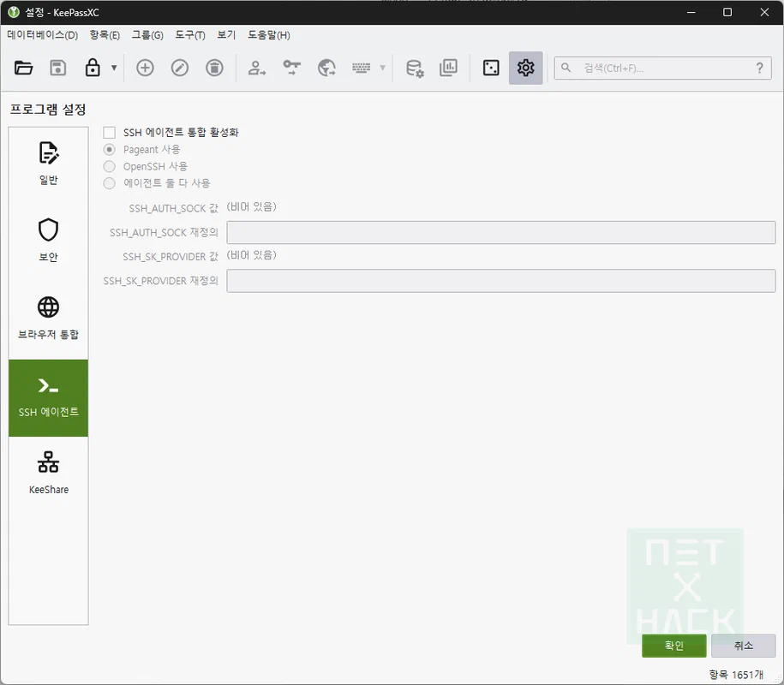The width and height of the screenshot is (784, 685).
Task: Copy URL with globe arrow icon
Action: [326, 68]
